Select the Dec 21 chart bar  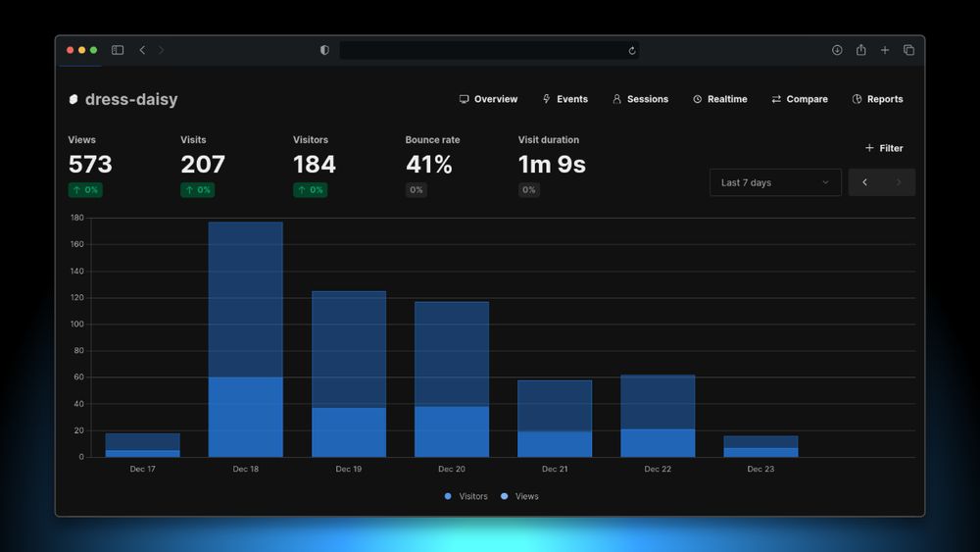click(x=555, y=419)
